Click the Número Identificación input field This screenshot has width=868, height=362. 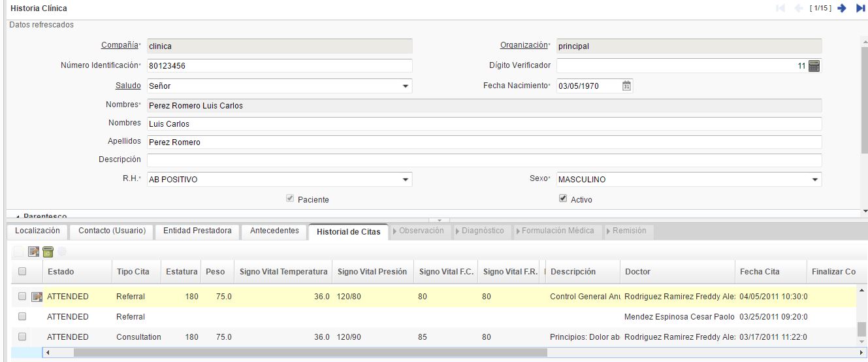(x=280, y=66)
